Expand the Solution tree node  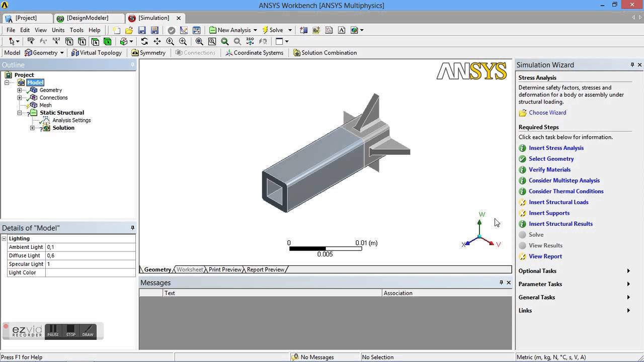[32, 128]
